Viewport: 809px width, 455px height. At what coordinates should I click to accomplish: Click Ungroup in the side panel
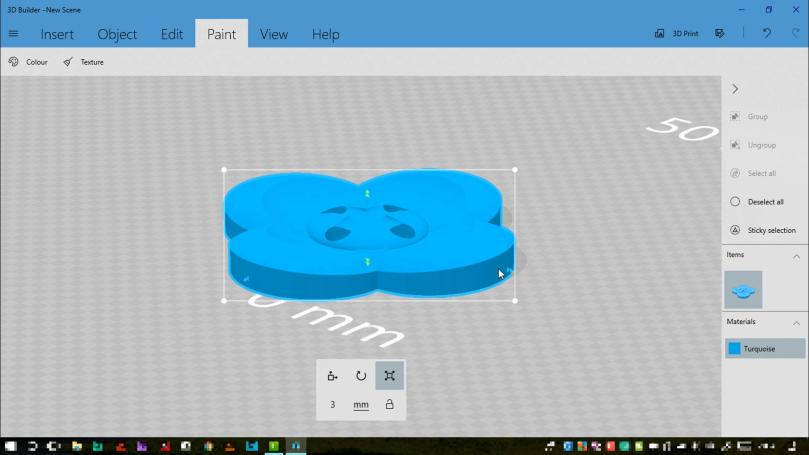pyautogui.click(x=753, y=145)
